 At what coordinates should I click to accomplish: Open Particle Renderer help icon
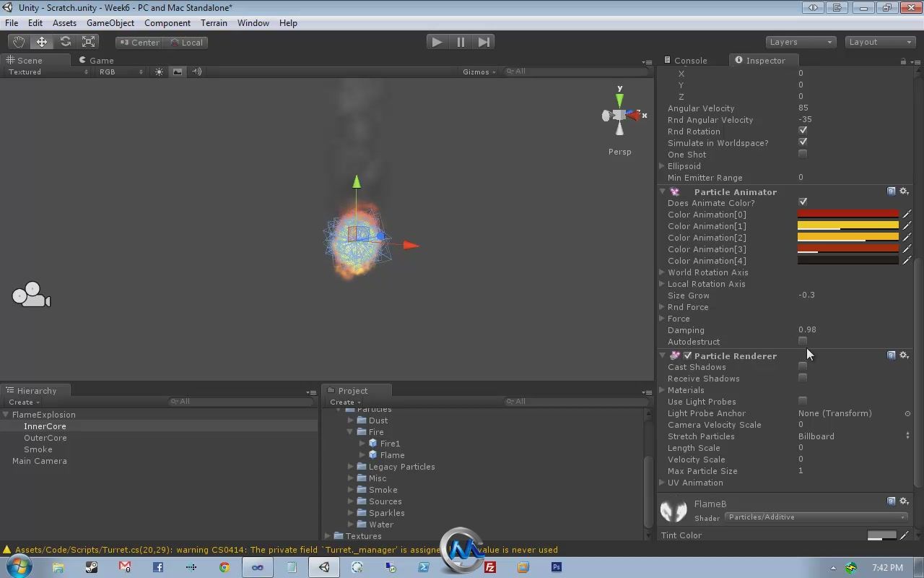click(892, 355)
